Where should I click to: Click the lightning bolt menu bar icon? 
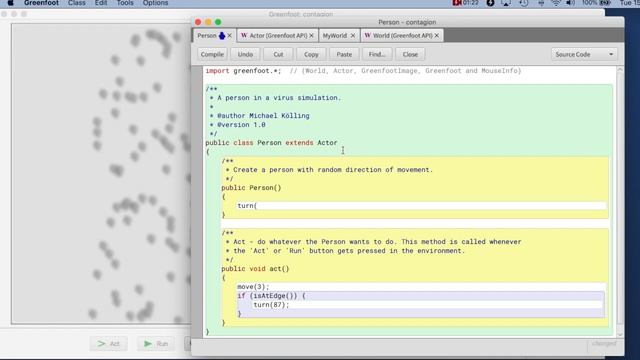(490, 3)
